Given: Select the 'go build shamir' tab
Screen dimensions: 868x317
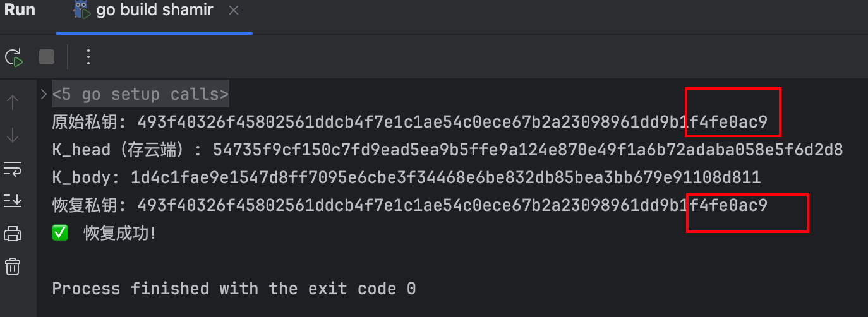Looking at the screenshot, I should (x=154, y=11).
